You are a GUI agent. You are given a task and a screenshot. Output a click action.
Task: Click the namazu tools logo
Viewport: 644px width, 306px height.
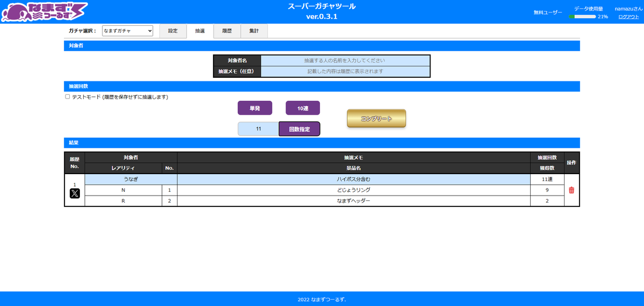[x=43, y=12]
